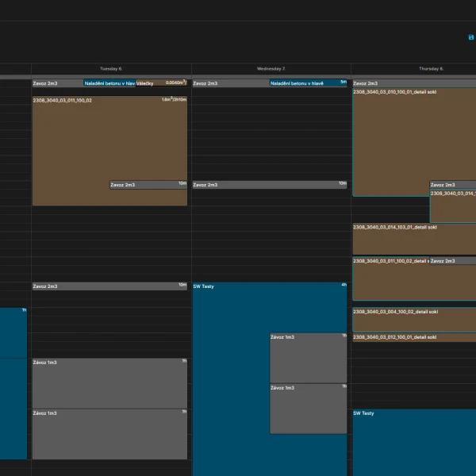Open Wednesday's Naladění betonu v hlavě 5m event
The image size is (476, 476).
coord(308,83)
